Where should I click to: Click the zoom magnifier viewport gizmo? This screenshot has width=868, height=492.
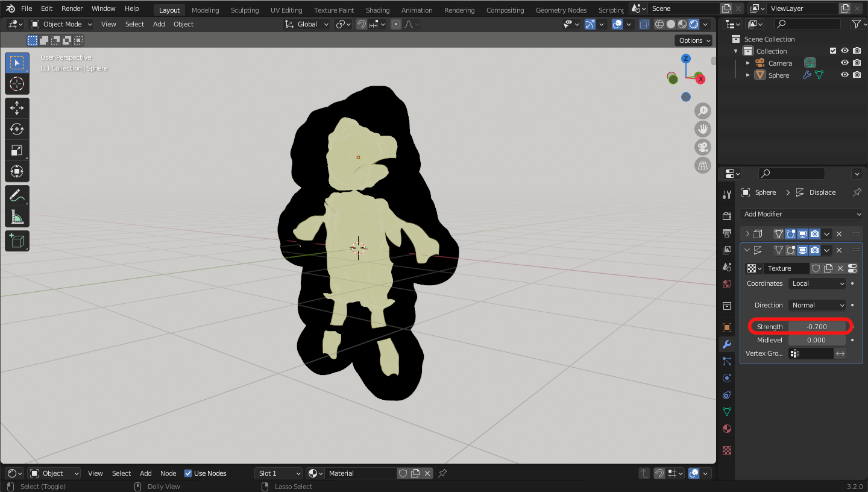(x=703, y=111)
